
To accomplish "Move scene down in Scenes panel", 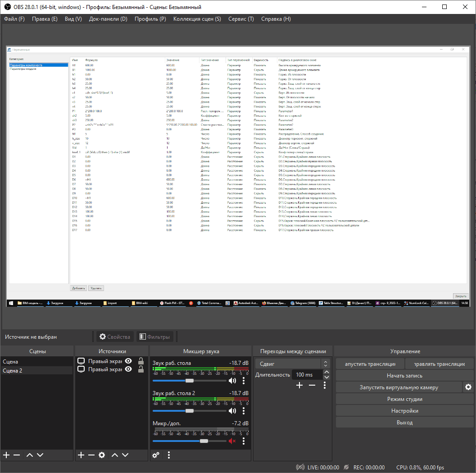I will [x=40, y=455].
